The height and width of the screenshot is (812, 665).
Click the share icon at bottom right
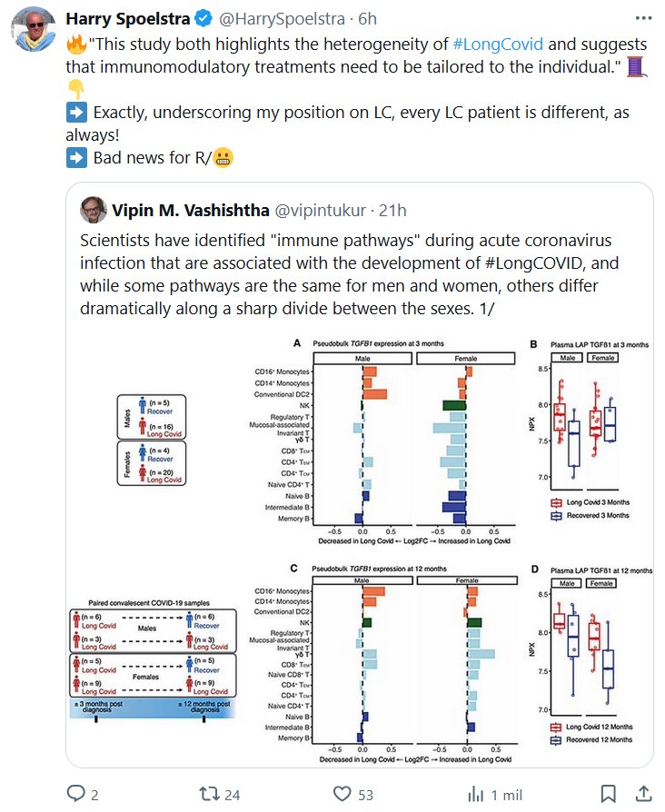coord(642,794)
